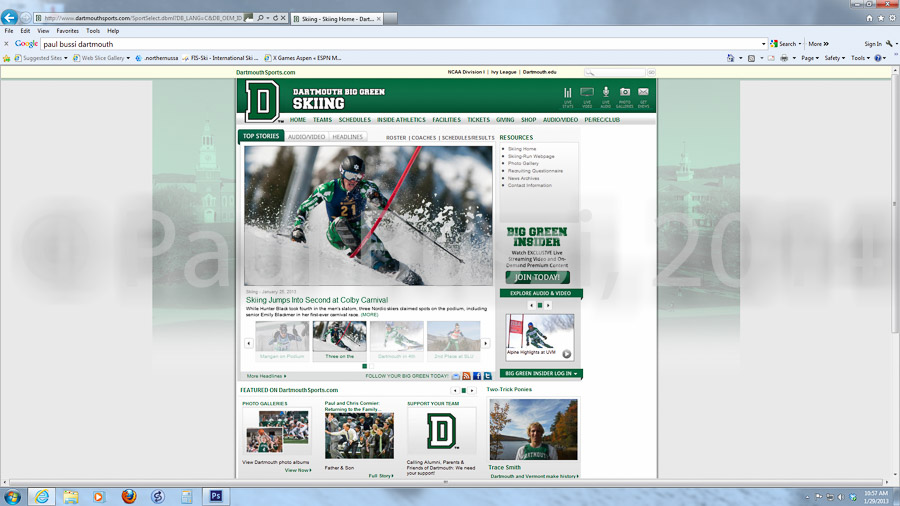Click the Mangan on Podium story thumbnail

pyautogui.click(x=282, y=341)
